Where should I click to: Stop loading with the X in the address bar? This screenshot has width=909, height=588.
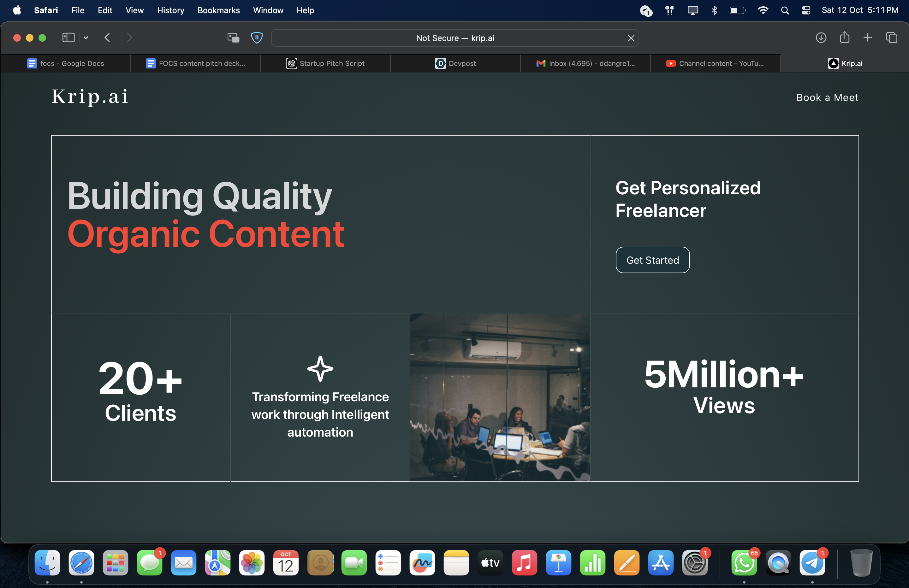coord(631,38)
